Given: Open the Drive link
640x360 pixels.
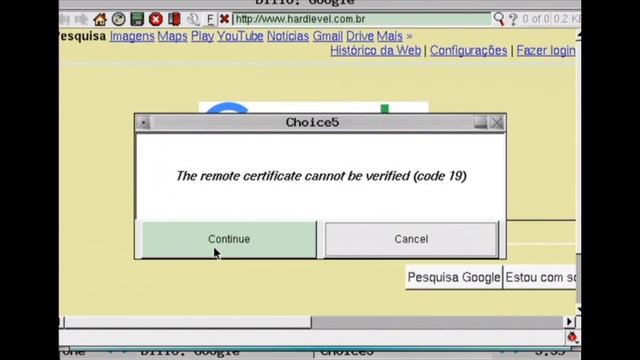Looking at the screenshot, I should tap(360, 36).
